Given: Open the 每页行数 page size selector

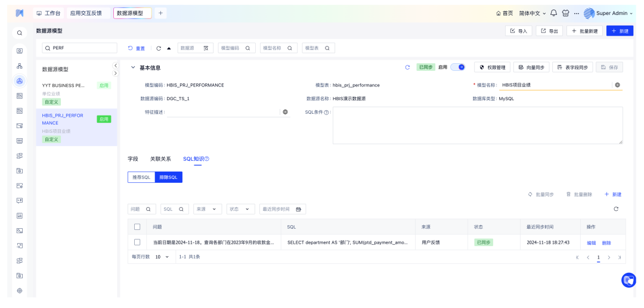Looking at the screenshot, I should pos(162,257).
